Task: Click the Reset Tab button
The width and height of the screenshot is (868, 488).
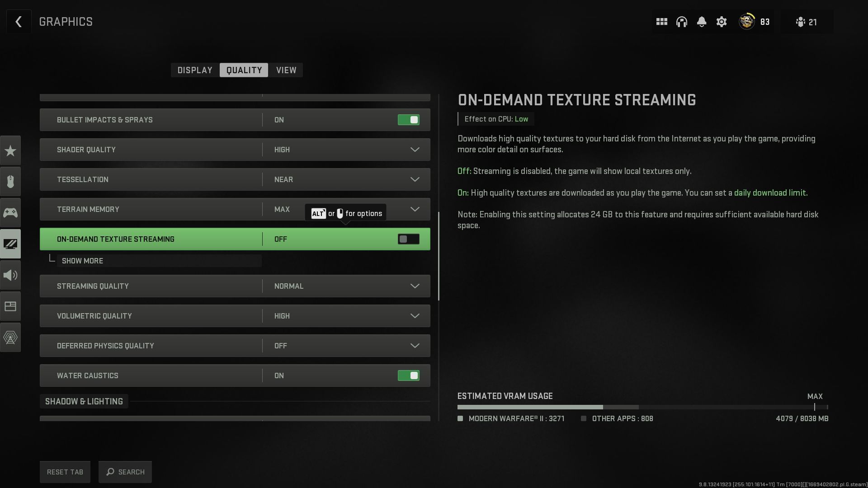Action: click(x=65, y=472)
